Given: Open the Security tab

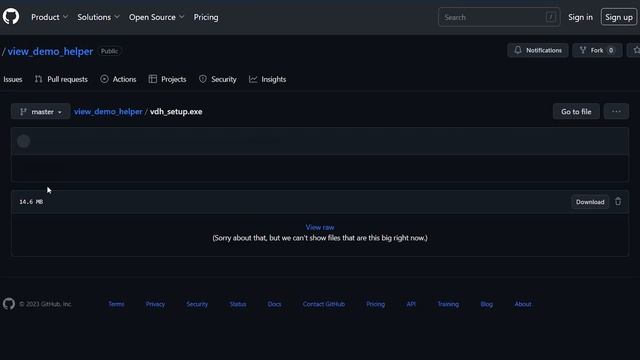Looking at the screenshot, I should click(x=218, y=79).
